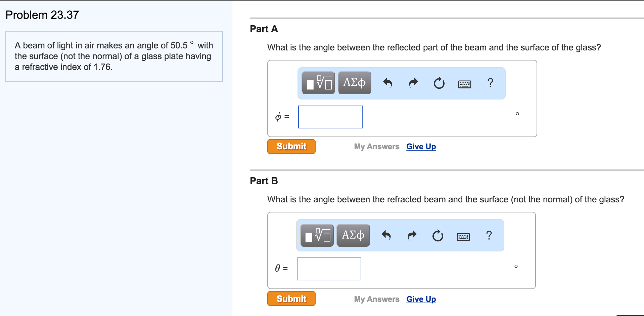Show keyboard shortcuts for Part B

point(463,237)
